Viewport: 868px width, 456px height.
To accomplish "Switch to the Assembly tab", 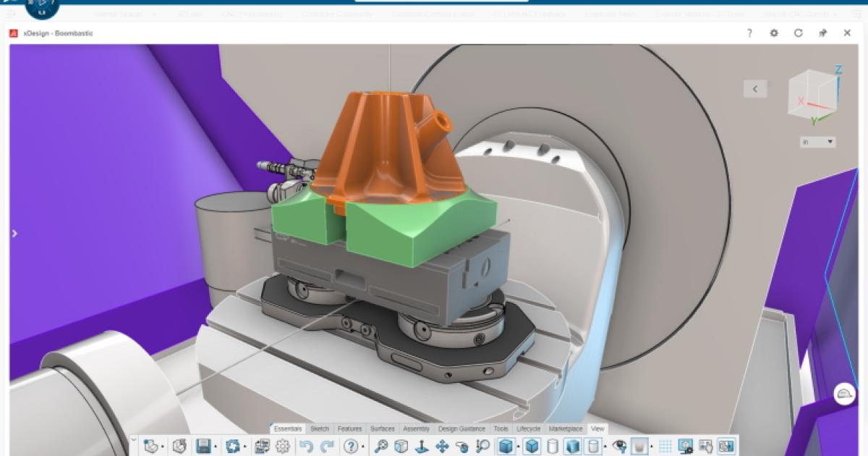I will (416, 428).
